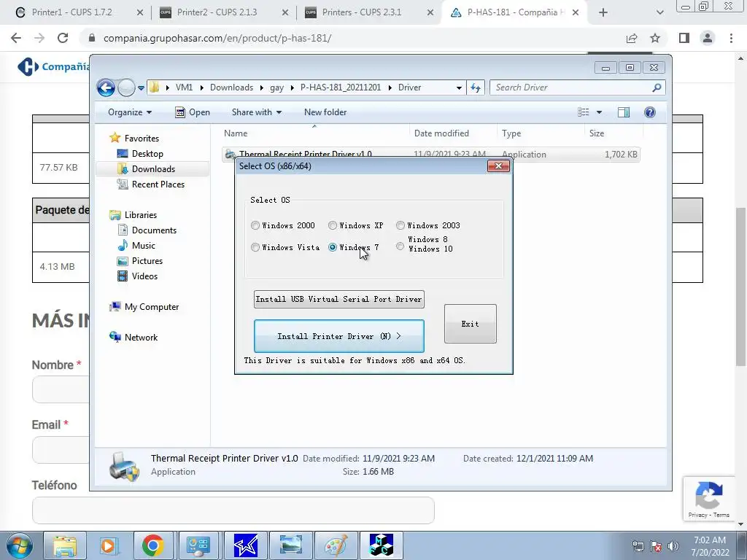Click Install Printer Driver (N) button

point(338,336)
